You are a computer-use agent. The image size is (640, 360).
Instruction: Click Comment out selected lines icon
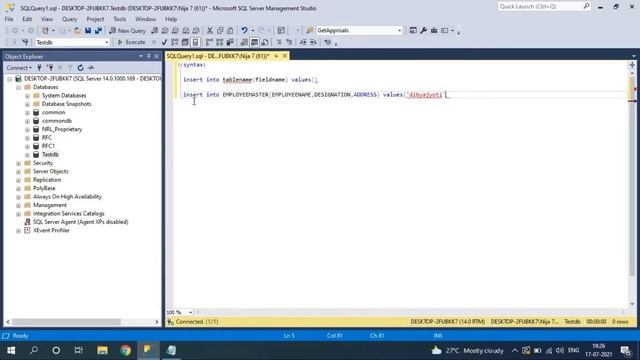[279, 42]
